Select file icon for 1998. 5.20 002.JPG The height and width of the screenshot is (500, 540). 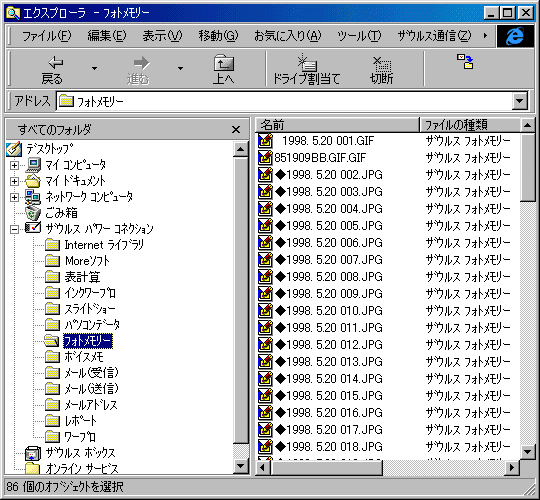point(265,175)
